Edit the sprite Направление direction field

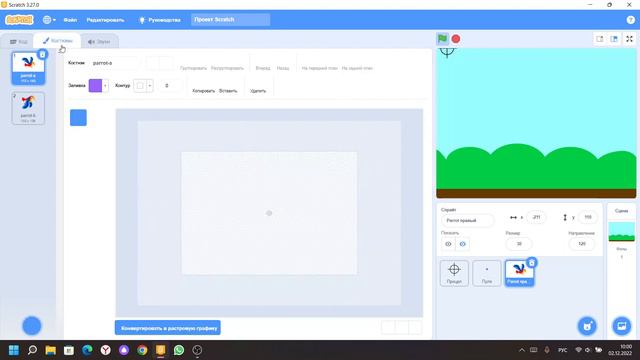582,244
